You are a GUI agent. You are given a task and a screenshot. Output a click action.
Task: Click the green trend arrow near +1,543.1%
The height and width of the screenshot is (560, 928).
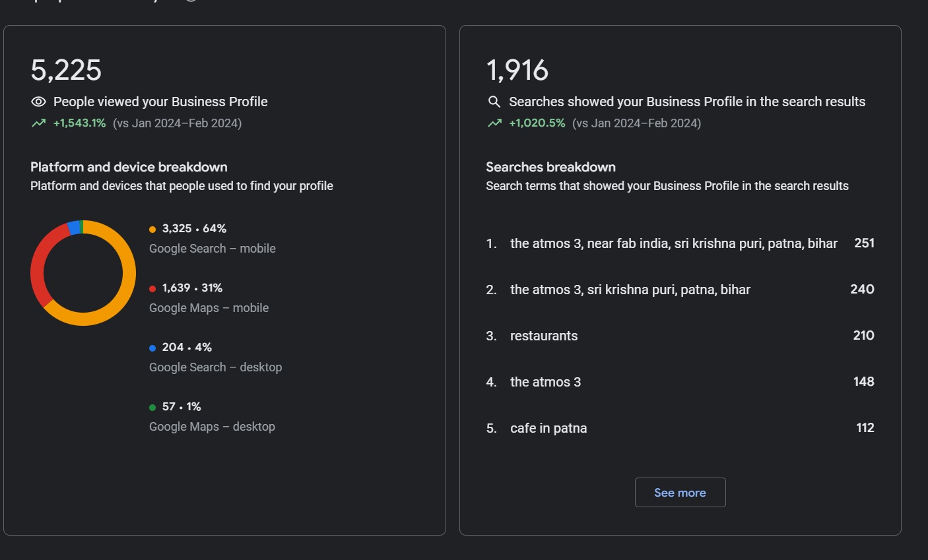click(38, 123)
